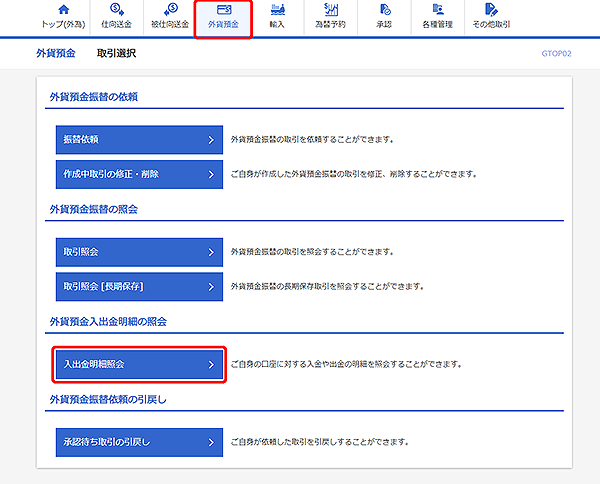The width and height of the screenshot is (600, 484).
Task: Click the 承認待ち取引の引戻し button
Action: tap(139, 442)
